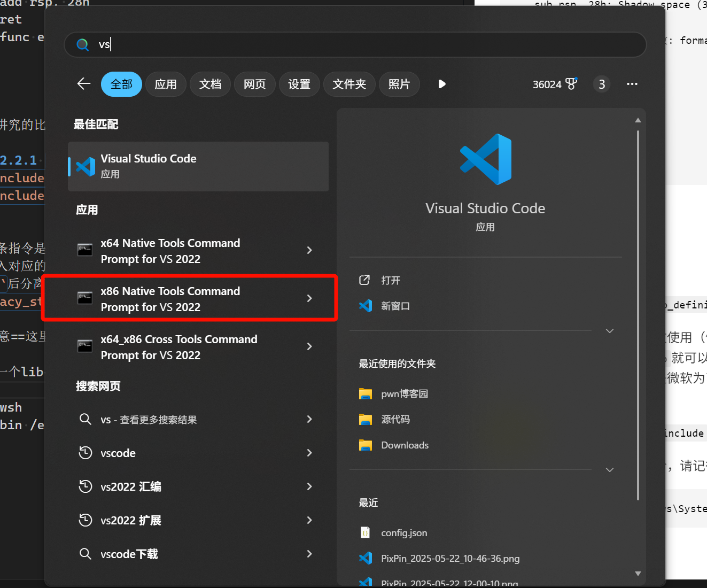Viewport: 707px width, 588px height.
Task: Expand more actions chevron below 新窗口
Action: point(610,331)
